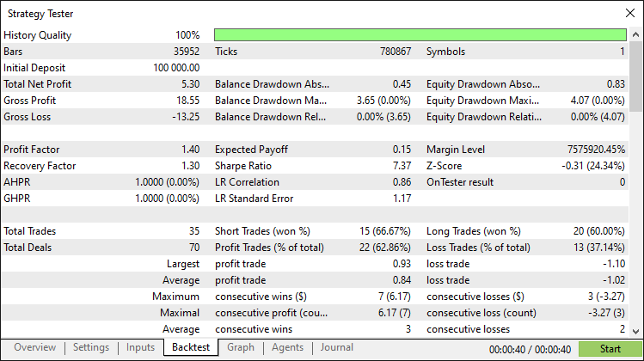Select the Inputs tab
Screen dimensions: 644x361
(140, 347)
